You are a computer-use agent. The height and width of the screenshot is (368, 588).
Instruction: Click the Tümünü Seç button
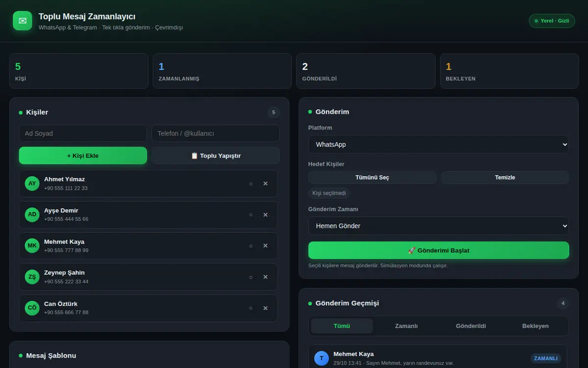(x=372, y=178)
